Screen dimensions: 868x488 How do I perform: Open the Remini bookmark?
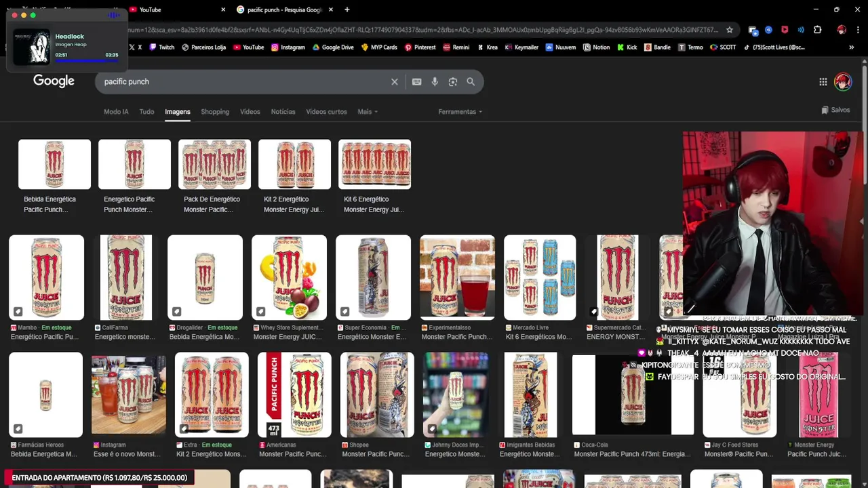pyautogui.click(x=456, y=47)
